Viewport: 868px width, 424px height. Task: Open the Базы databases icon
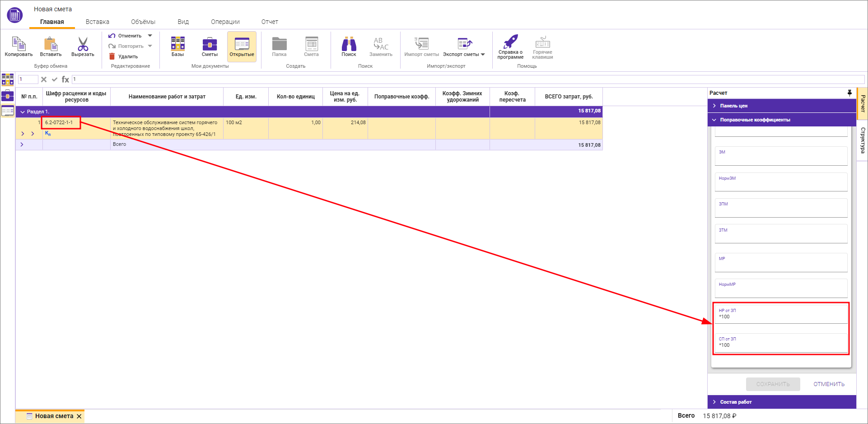(177, 44)
